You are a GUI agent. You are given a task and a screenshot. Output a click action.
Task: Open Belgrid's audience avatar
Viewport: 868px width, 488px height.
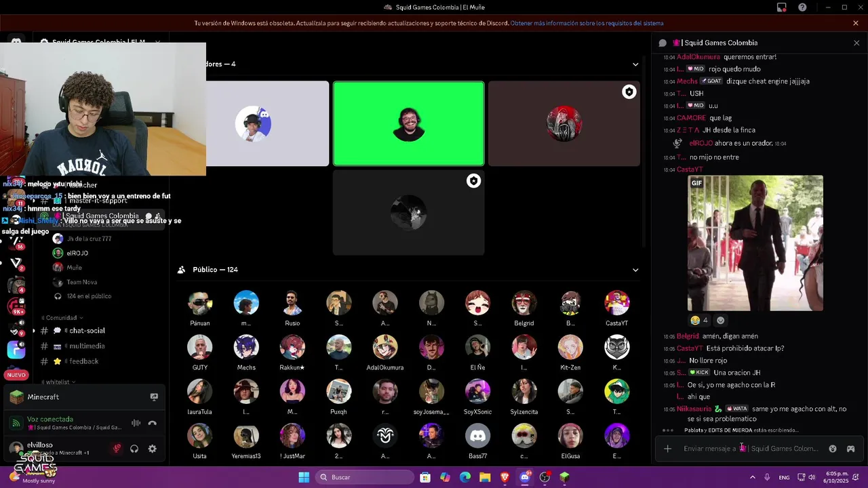click(x=524, y=303)
